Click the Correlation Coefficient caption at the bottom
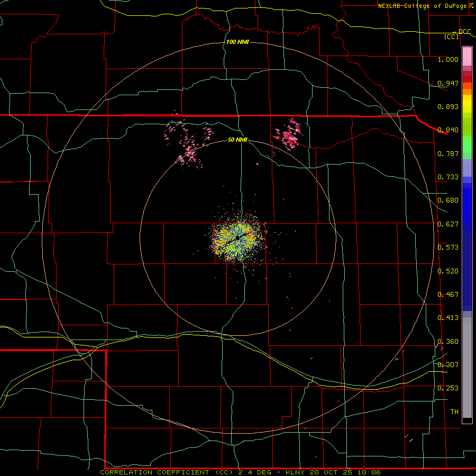 [x=241, y=472]
